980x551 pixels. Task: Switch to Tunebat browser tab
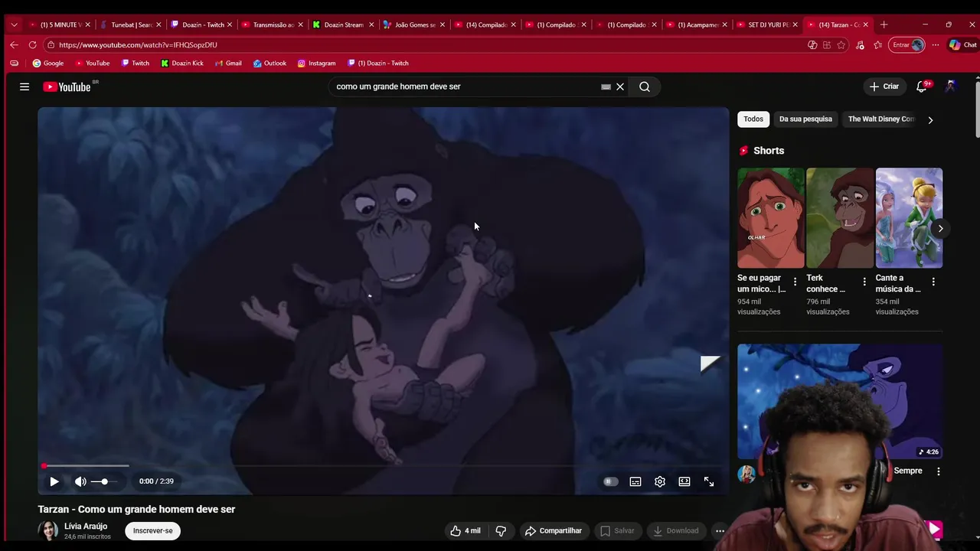coord(130,24)
